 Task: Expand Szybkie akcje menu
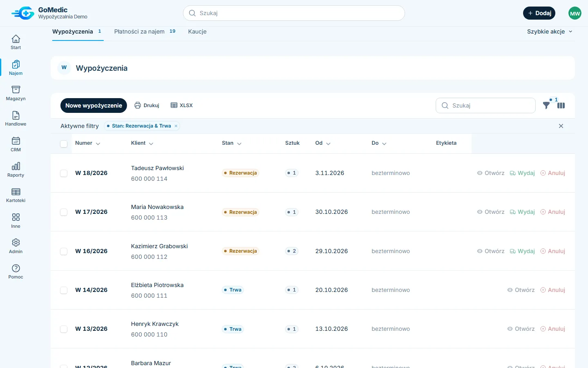pyautogui.click(x=550, y=31)
